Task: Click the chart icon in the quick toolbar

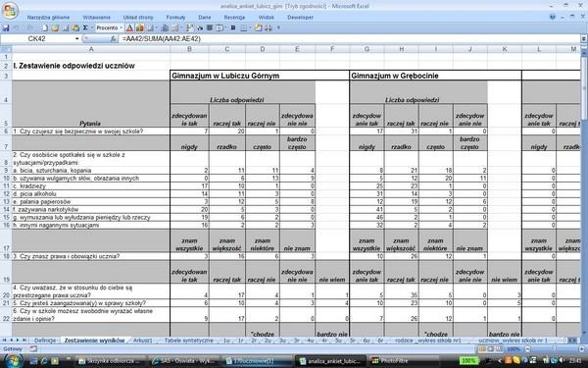Action: click(x=140, y=27)
